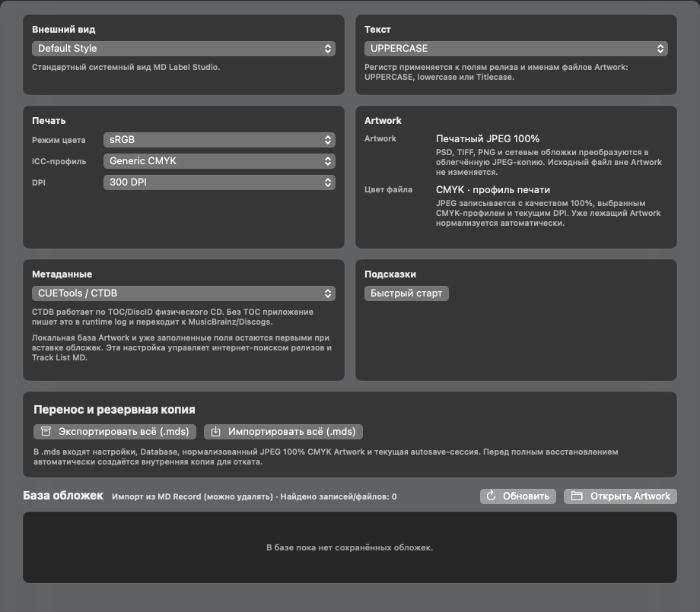Click the chevron arrows on the 300 DPI selector

pyautogui.click(x=328, y=182)
